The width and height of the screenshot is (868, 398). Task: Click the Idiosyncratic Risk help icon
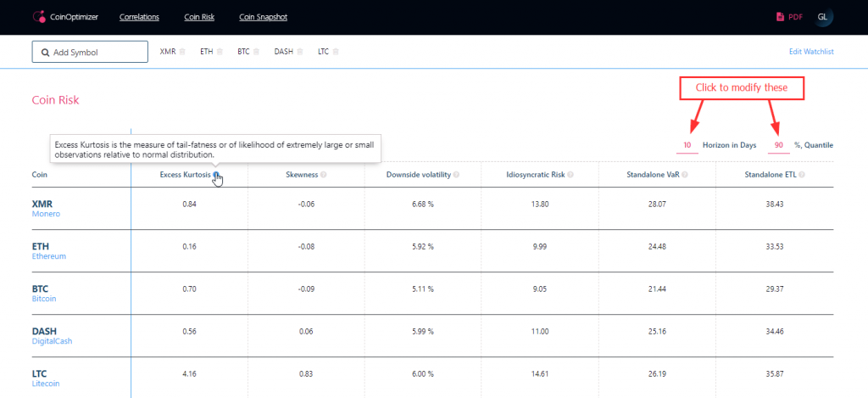(571, 175)
